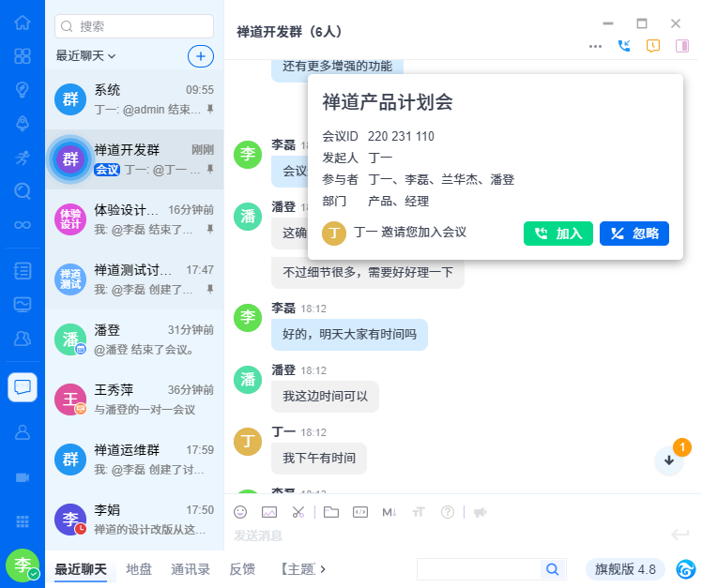Send file with folder icon
The image size is (702, 588).
[331, 512]
